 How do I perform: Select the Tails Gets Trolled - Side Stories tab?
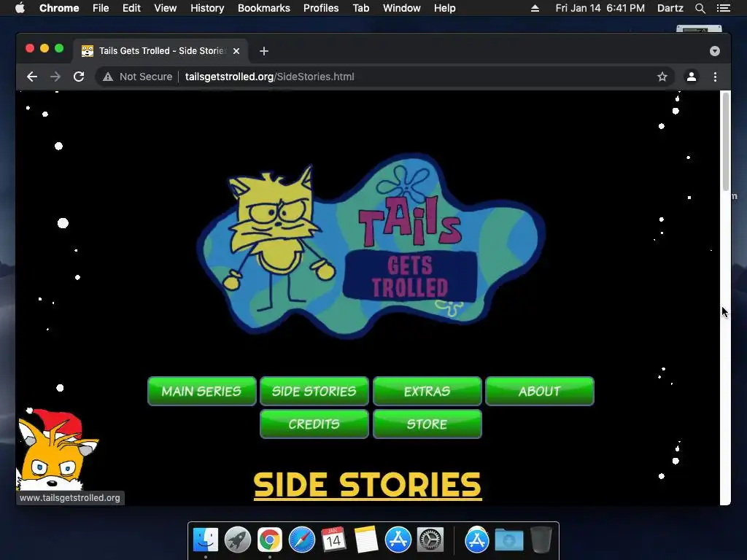tap(160, 51)
